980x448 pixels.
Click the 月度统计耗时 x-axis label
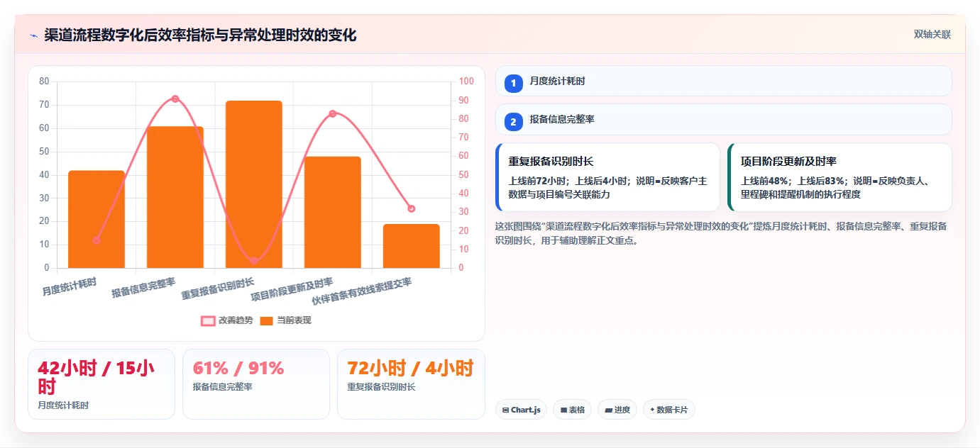70,286
